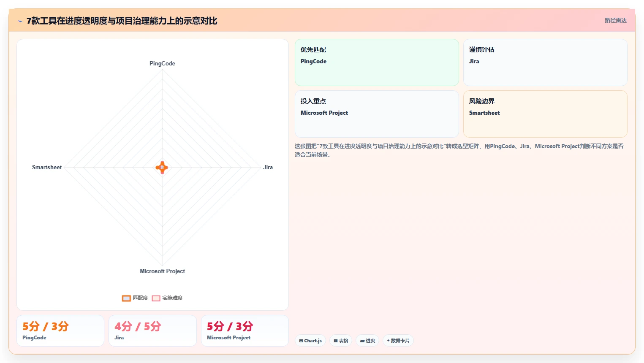Toggle the 匹配度 legend swatch
644x363 pixels.
tap(126, 298)
